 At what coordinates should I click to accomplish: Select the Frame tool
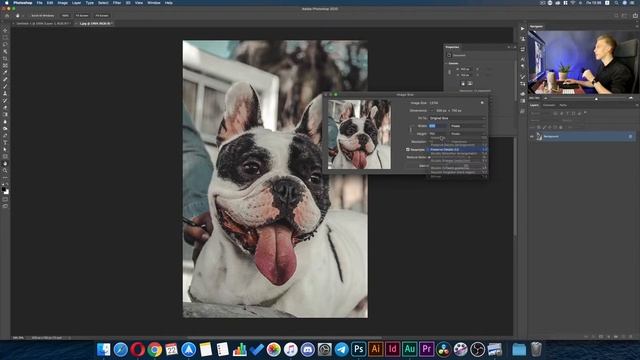pos(5,65)
